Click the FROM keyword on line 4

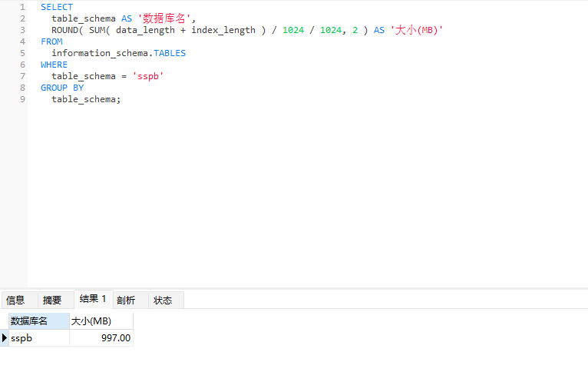[51, 42]
